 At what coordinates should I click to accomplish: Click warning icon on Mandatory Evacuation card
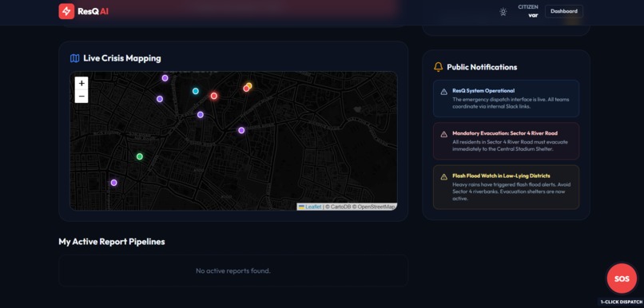click(x=444, y=134)
